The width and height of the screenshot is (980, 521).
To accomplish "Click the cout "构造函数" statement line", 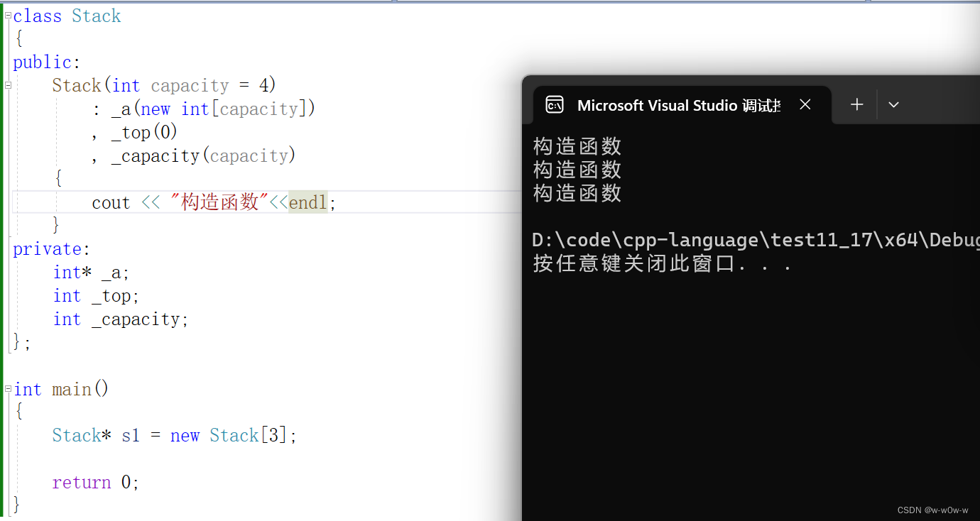I will pyautogui.click(x=214, y=202).
